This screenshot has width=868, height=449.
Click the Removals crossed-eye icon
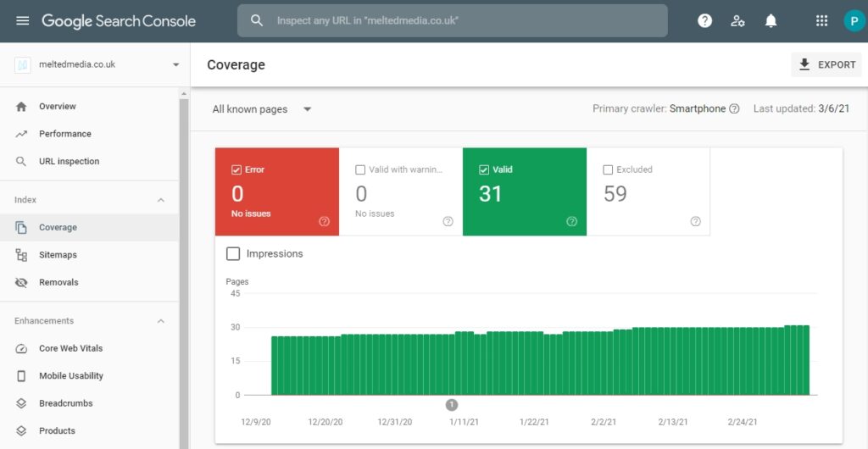tap(21, 283)
